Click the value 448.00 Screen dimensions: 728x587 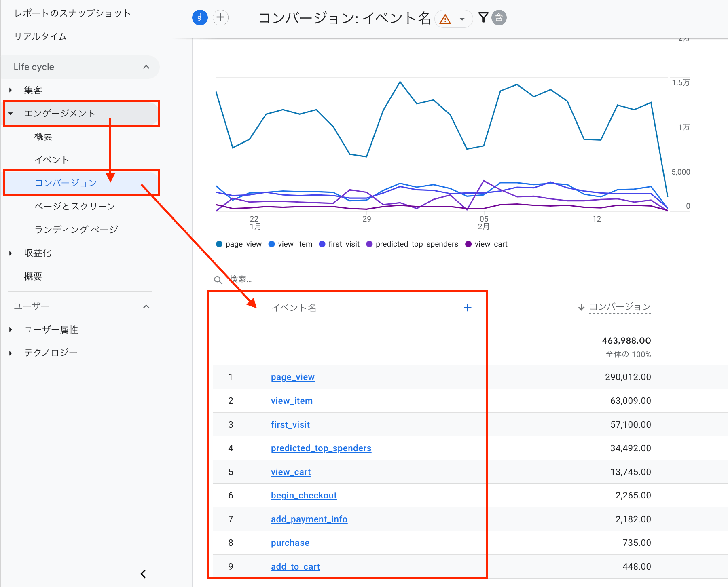(x=637, y=567)
